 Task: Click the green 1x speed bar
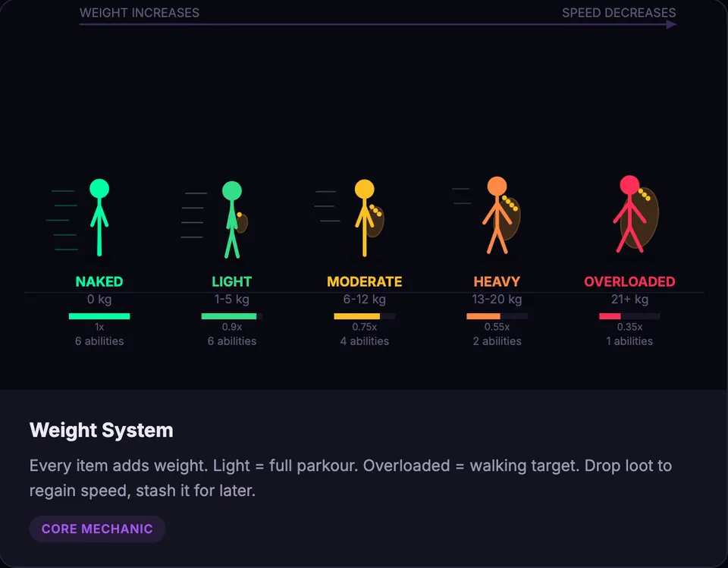pos(99,316)
